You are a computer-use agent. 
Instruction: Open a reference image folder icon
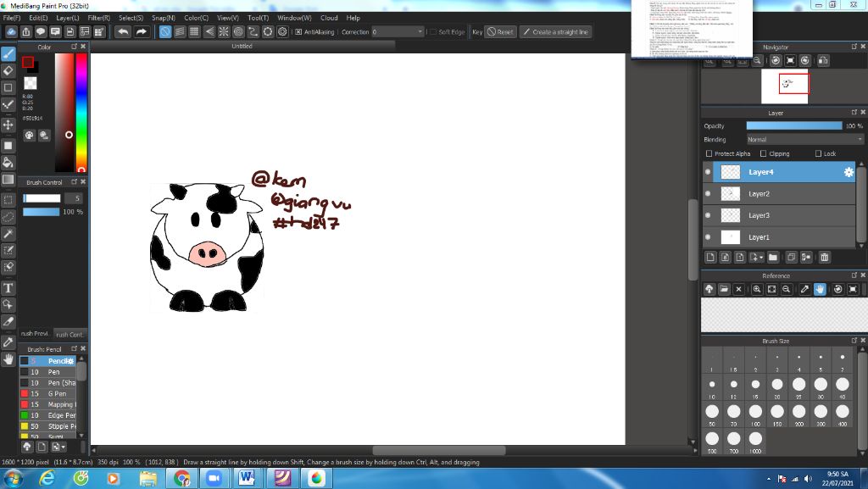coord(724,289)
